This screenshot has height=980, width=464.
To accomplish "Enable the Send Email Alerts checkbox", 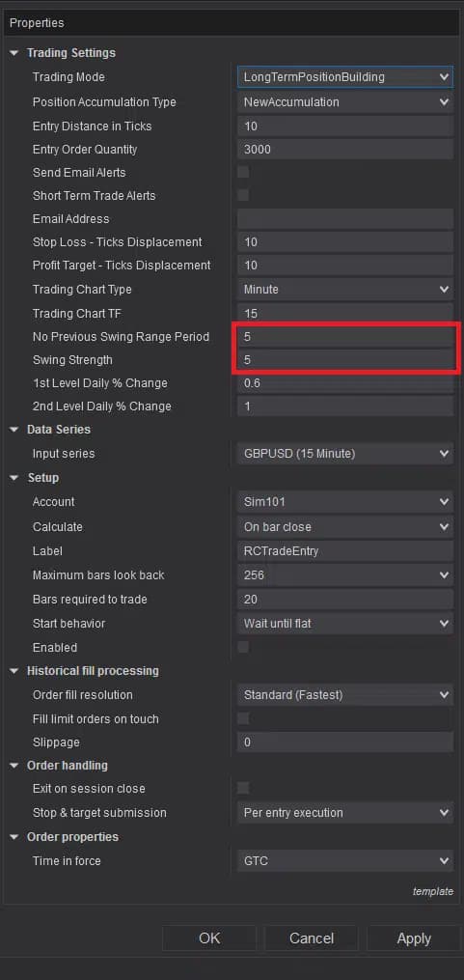I will [243, 173].
